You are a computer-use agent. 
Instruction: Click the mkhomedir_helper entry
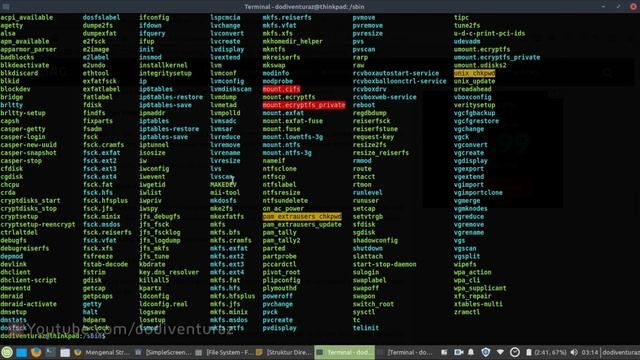(x=293, y=41)
